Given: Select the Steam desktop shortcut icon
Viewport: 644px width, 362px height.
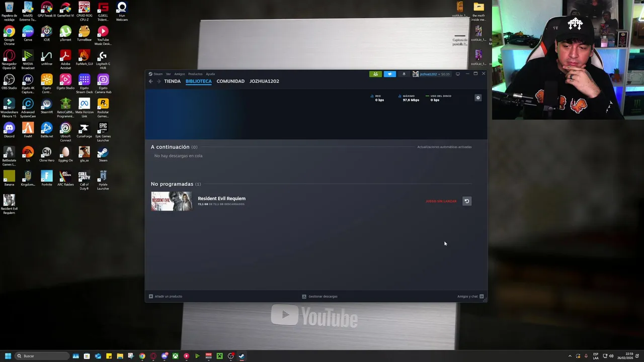Looking at the screenshot, I should tap(103, 155).
